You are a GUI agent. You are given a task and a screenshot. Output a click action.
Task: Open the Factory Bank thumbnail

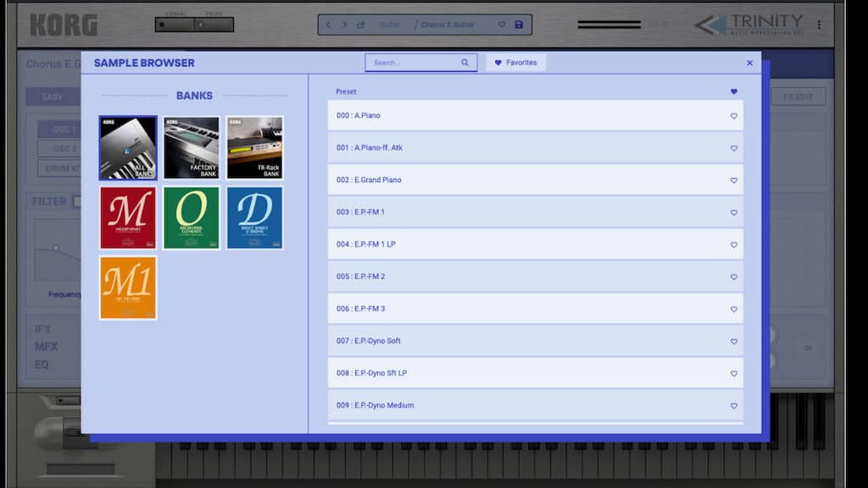point(192,148)
